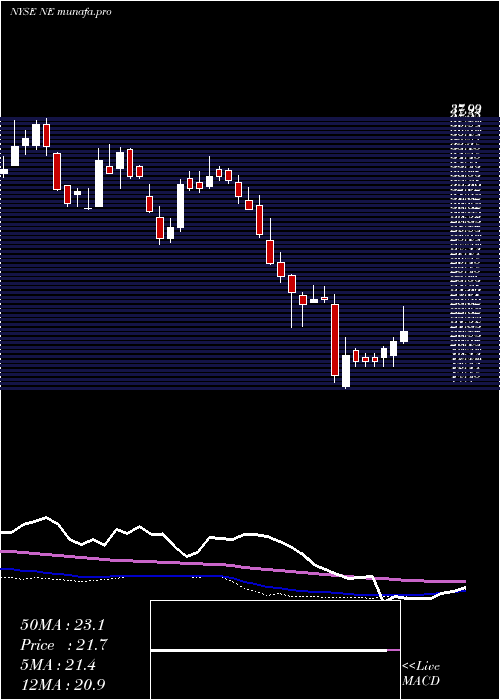Image resolution: width=500 pixels, height=700 pixels.
Task: Click the tallest red candlestick in the price chart
Action: click(x=335, y=338)
